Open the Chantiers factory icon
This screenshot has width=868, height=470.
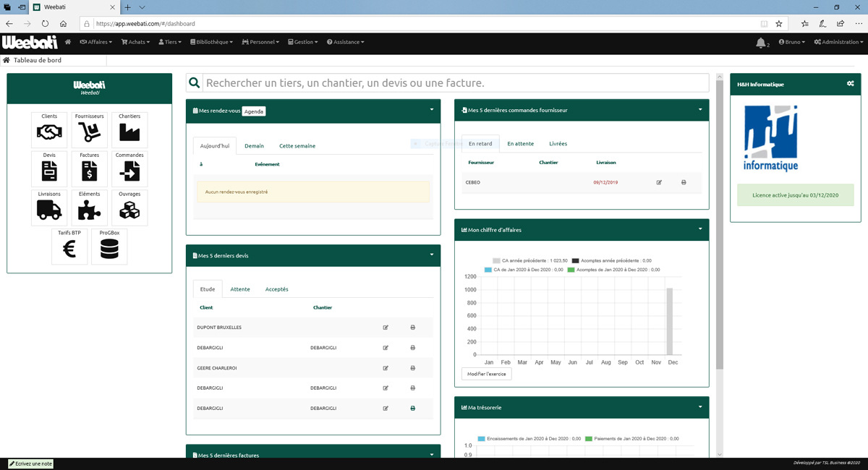tap(129, 132)
